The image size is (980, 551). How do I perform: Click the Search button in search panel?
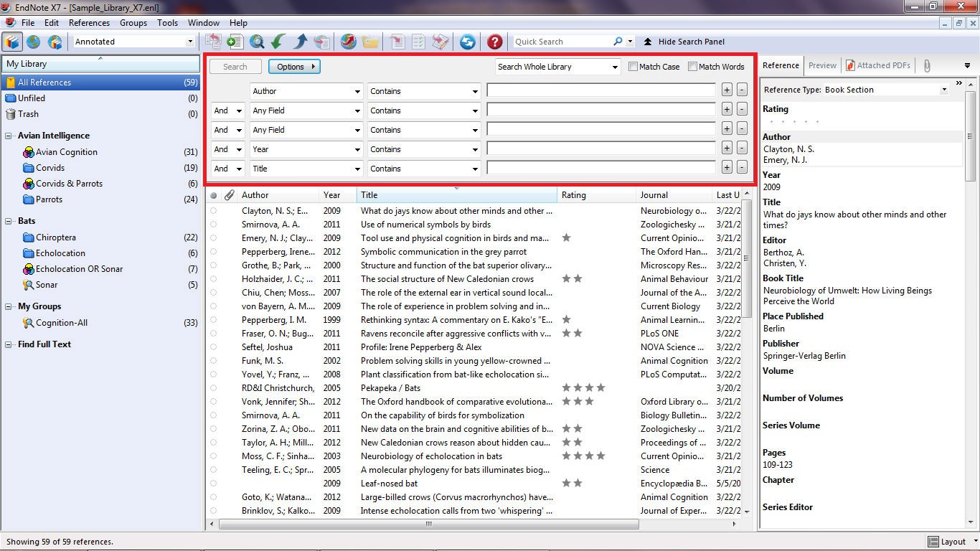[x=235, y=67]
